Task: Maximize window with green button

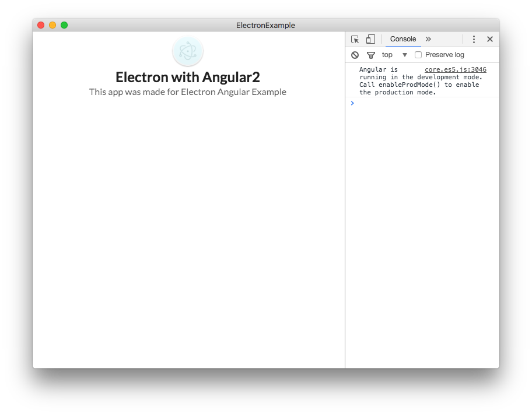Action: pos(64,25)
